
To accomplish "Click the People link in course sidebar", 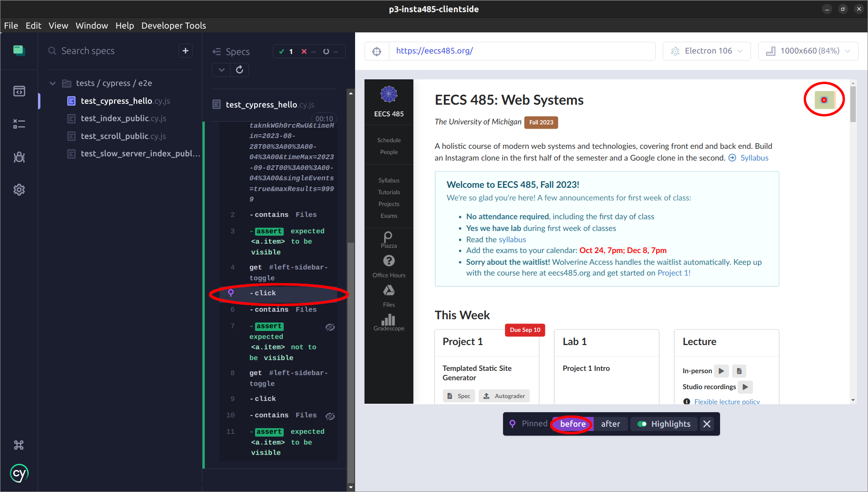I will [389, 152].
